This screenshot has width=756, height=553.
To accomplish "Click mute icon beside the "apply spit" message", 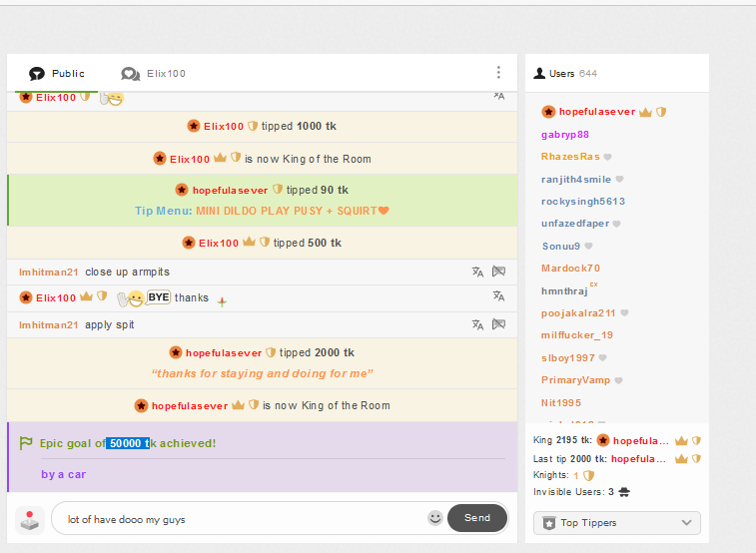I will [498, 324].
